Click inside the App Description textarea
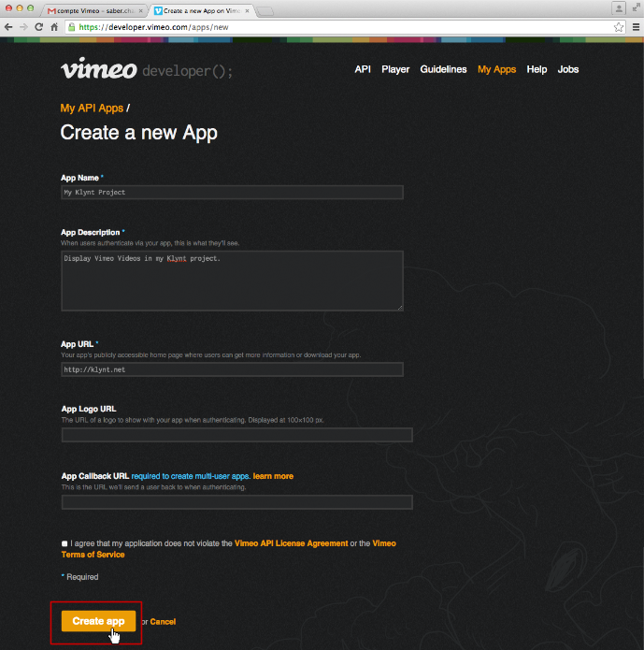 tap(232, 281)
